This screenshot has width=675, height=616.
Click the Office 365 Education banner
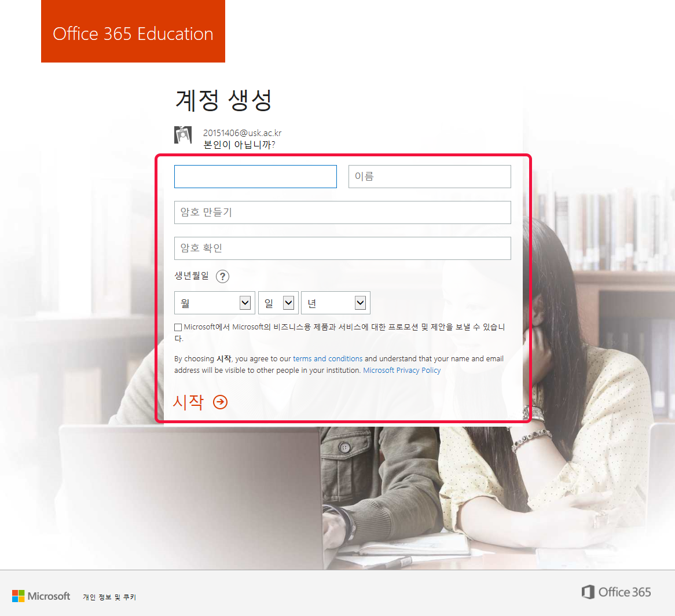[x=133, y=31]
